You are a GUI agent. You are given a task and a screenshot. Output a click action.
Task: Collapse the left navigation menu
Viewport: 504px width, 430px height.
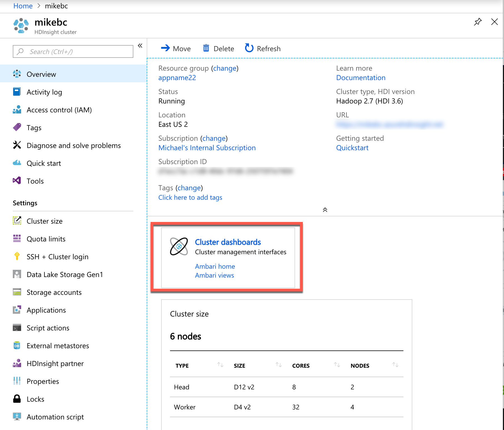point(140,46)
